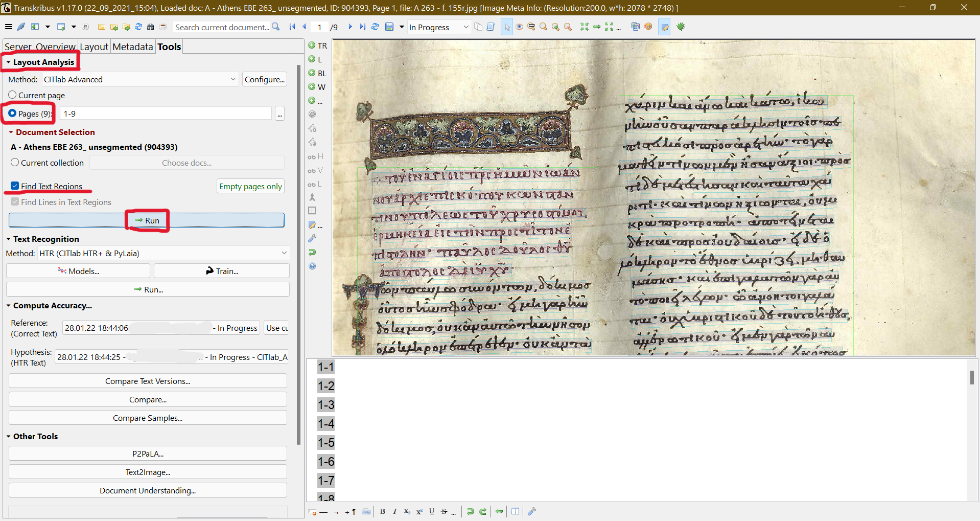The height and width of the screenshot is (521, 980).
Task: Click the Train... button
Action: [222, 271]
